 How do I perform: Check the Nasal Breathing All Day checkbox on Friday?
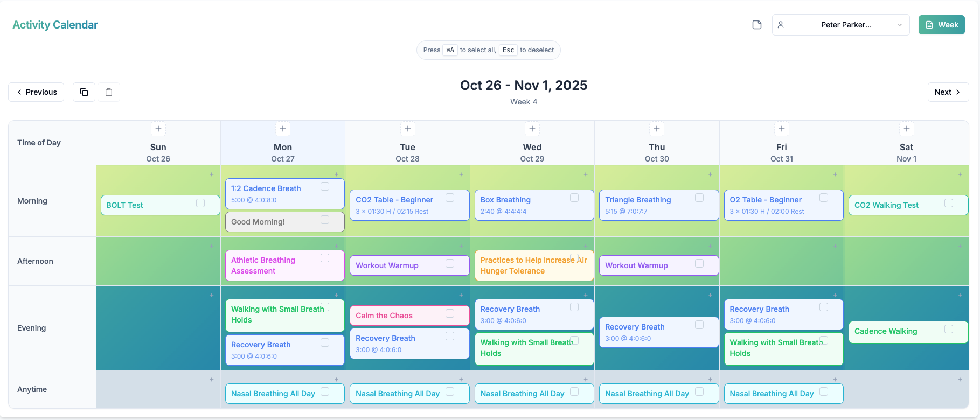[823, 391]
